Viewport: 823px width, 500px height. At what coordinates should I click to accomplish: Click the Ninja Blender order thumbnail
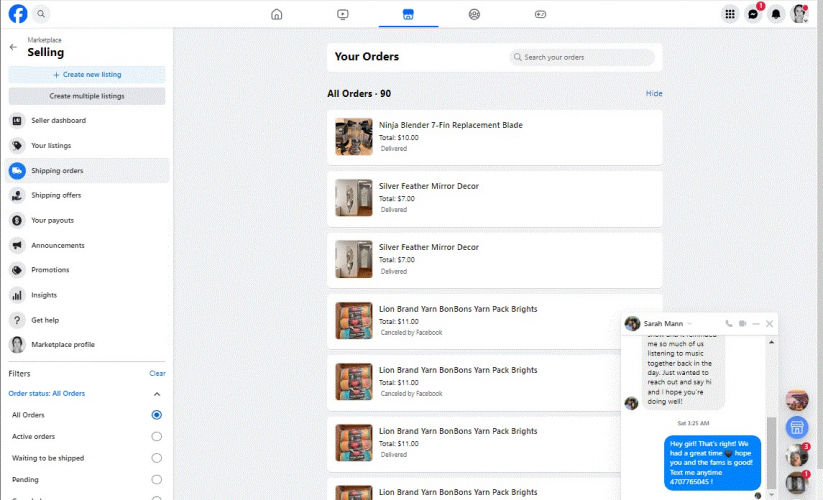(x=354, y=137)
